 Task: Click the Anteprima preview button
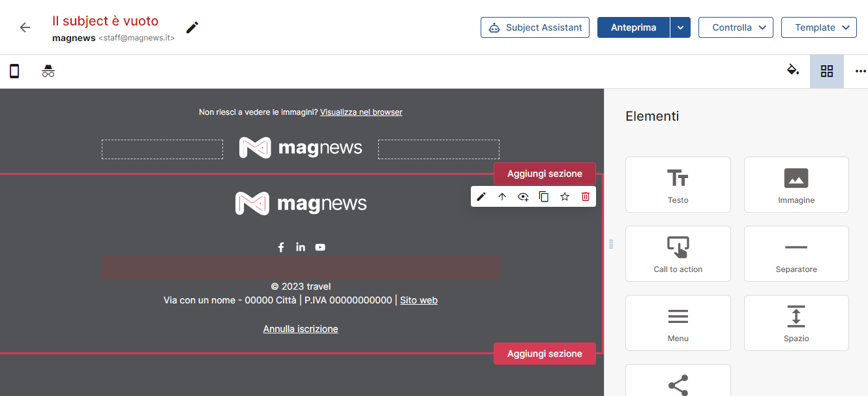(633, 27)
